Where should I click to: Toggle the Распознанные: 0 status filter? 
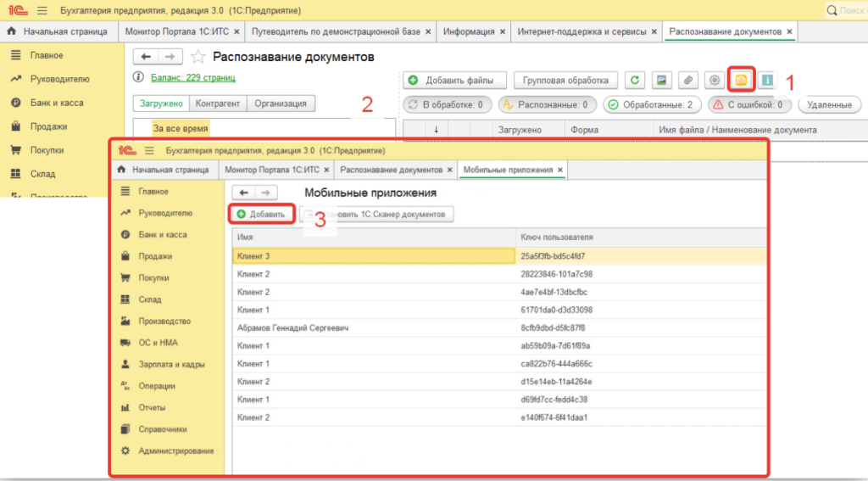[x=547, y=104]
